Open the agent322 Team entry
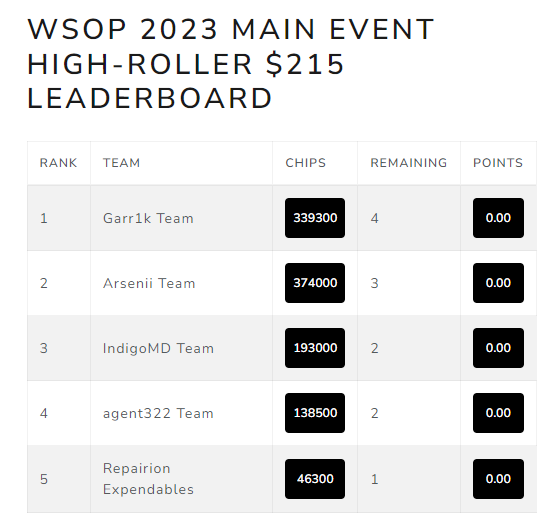 coord(158,413)
